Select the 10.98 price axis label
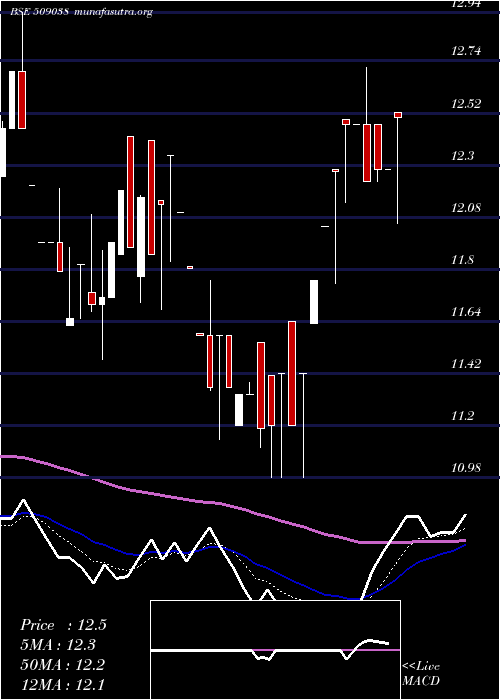Screen dimensions: 500x700 point(466,468)
